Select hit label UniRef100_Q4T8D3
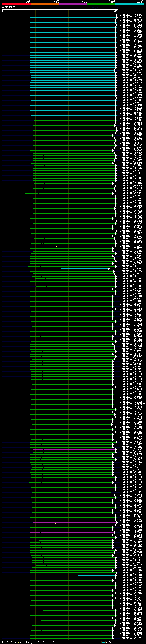The height and width of the screenshot is (644, 146). click(x=131, y=263)
